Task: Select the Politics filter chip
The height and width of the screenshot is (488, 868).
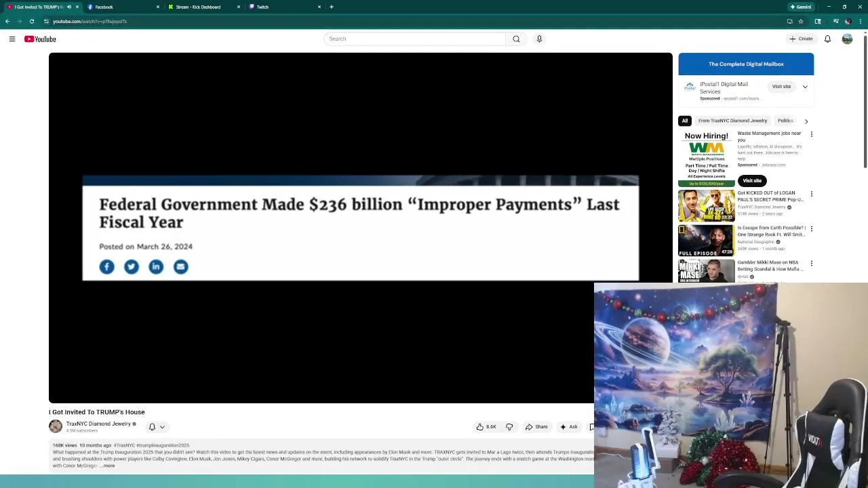Action: 785,121
